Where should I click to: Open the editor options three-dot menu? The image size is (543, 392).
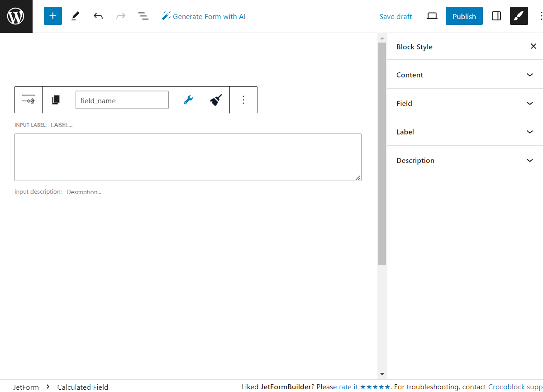point(541,16)
